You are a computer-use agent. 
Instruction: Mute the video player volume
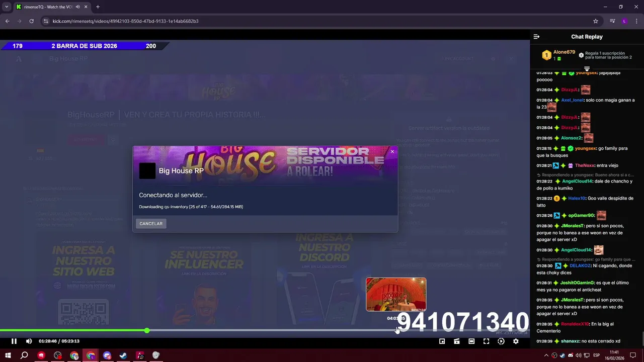coord(29,341)
